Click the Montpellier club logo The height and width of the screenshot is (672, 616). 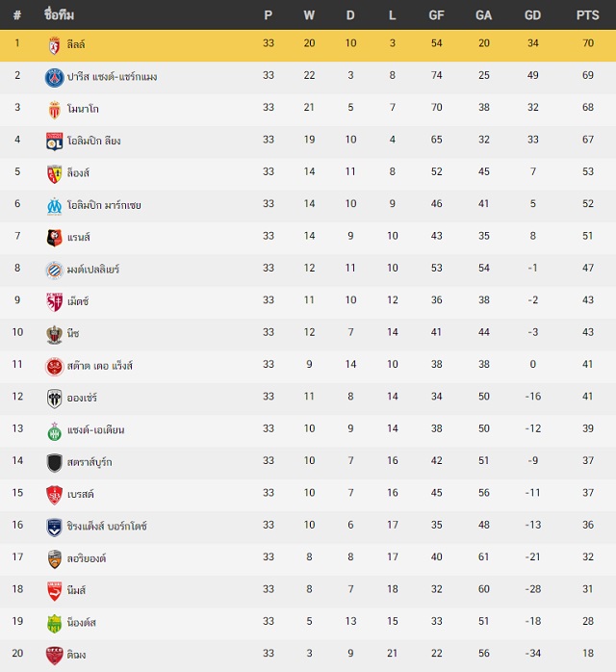click(55, 271)
